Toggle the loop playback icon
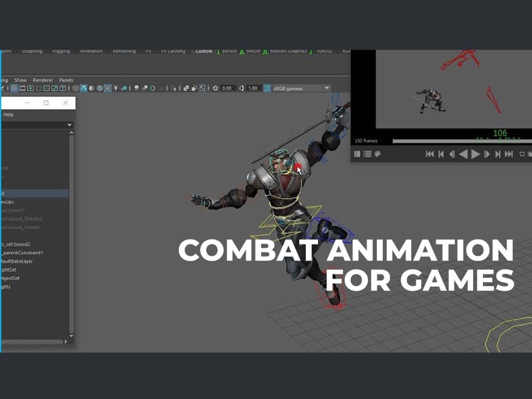Viewport: 532px width, 399px height. (x=522, y=154)
